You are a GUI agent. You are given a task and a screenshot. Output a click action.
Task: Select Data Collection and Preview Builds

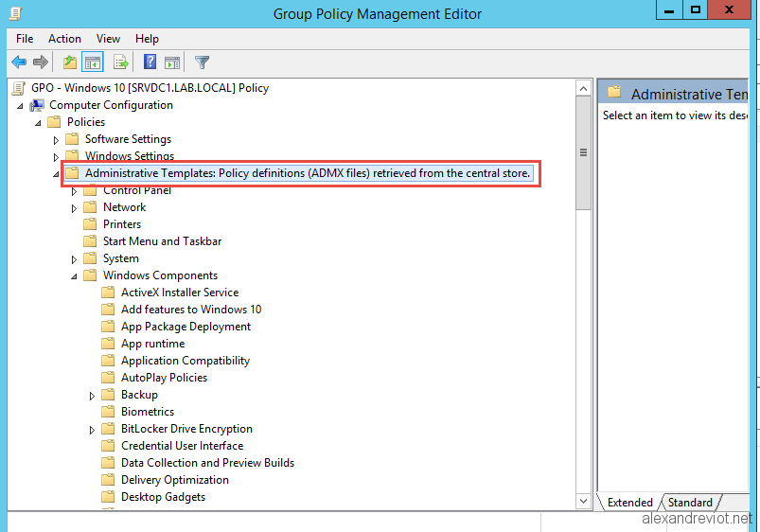coord(207,463)
